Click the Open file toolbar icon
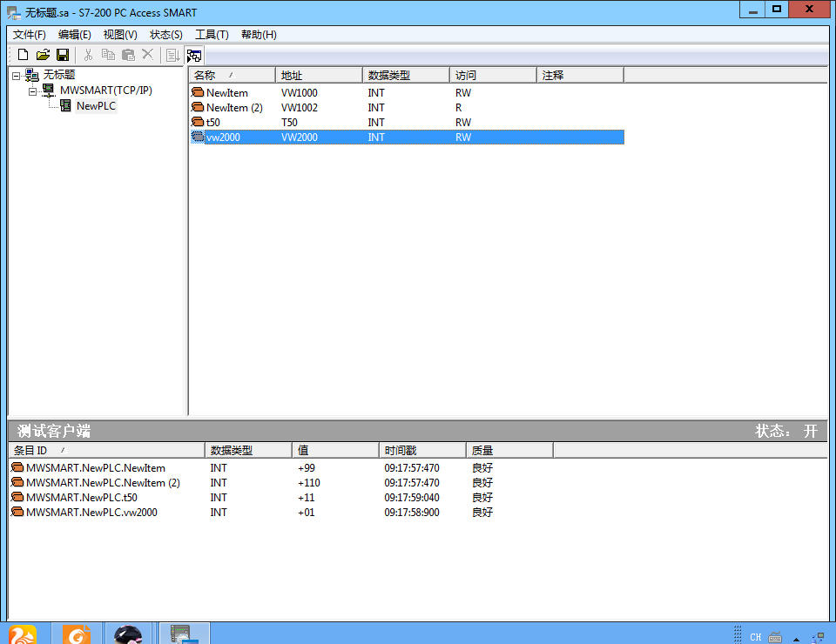 (x=43, y=55)
